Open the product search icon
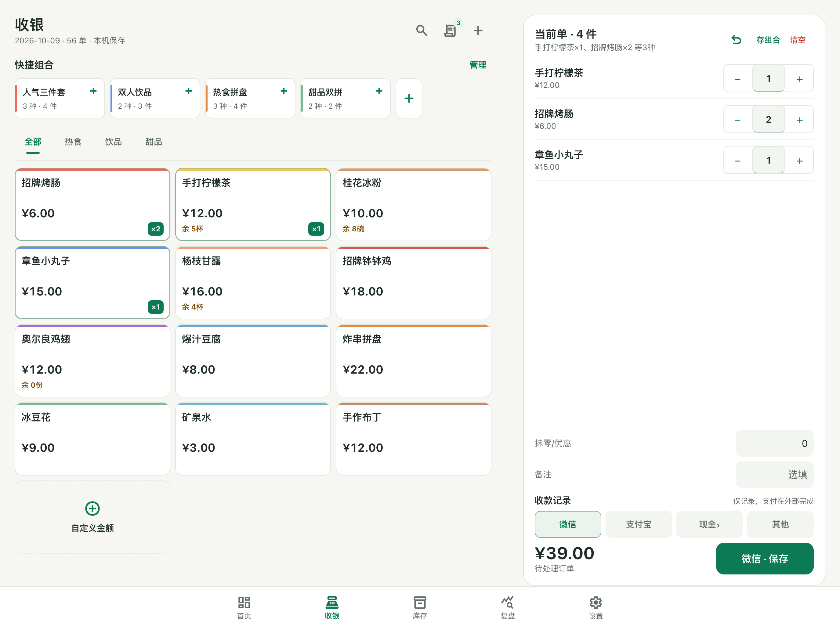The image size is (840, 630). click(422, 31)
